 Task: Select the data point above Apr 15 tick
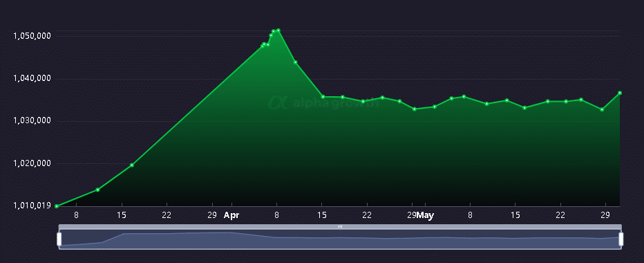point(323,97)
